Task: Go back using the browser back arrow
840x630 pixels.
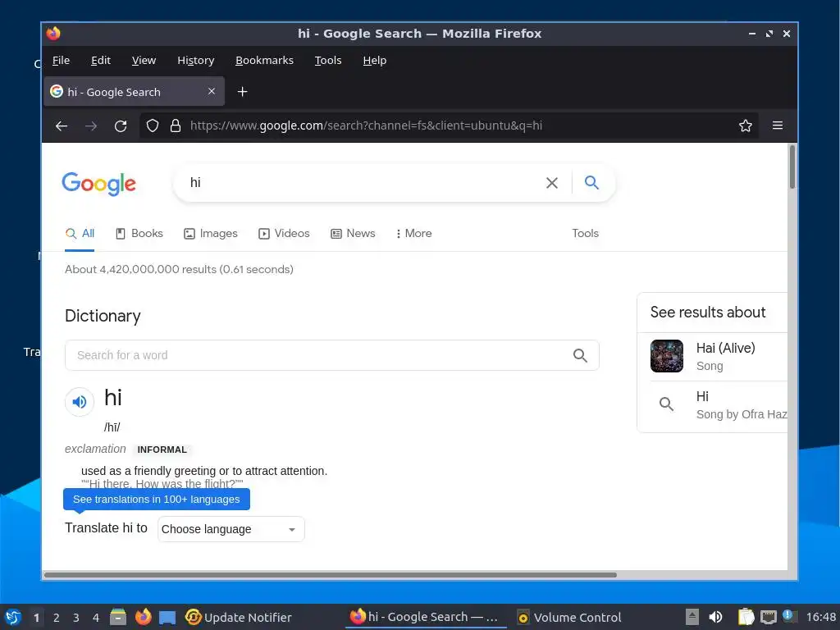Action: click(x=62, y=126)
